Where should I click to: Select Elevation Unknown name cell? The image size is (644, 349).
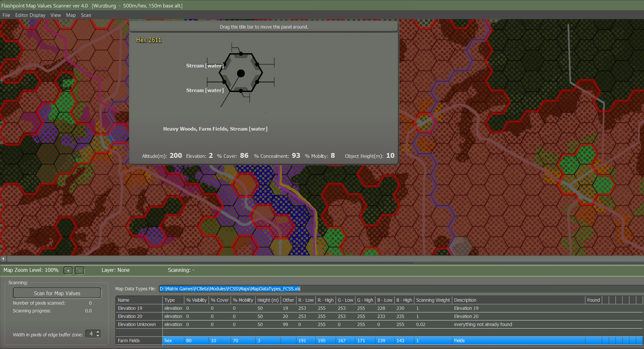(139, 324)
